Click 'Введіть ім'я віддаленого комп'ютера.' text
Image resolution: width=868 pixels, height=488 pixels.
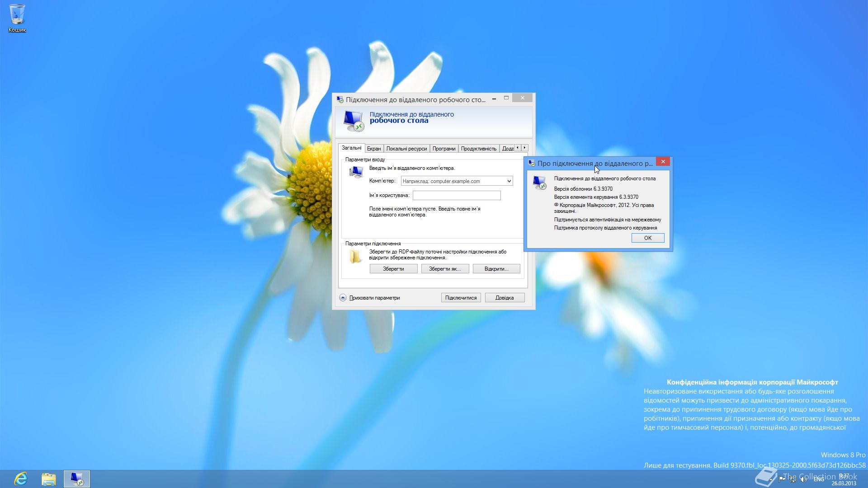click(412, 168)
